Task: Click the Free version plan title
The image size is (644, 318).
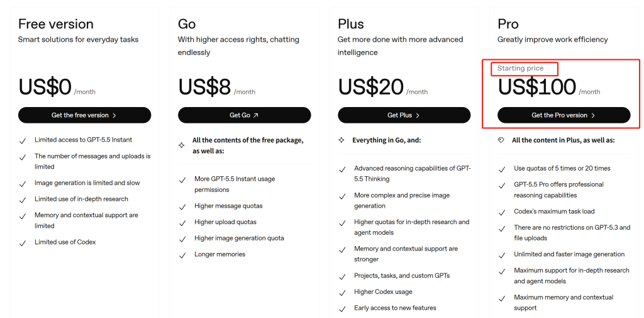Action: coord(56,24)
